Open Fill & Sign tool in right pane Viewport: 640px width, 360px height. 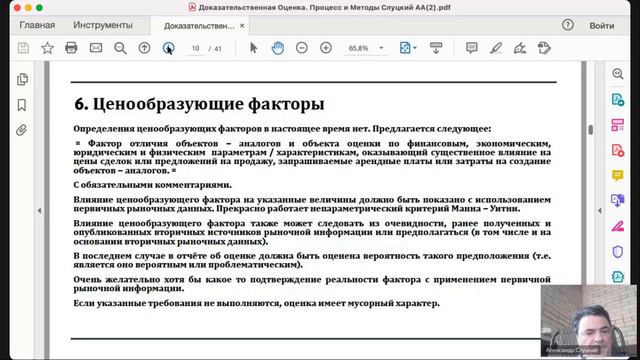[x=618, y=226]
